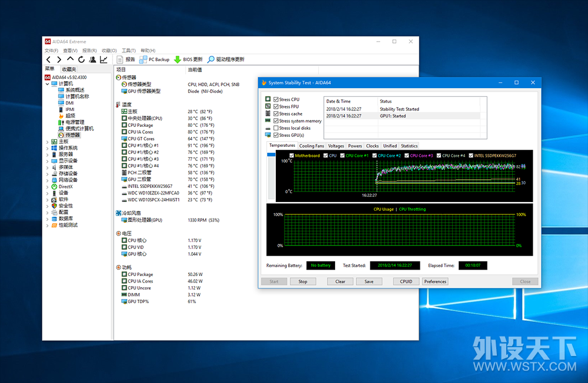Viewport: 588px width, 383px height.
Task: Open the graph chart icon in AIDA64 toolbar
Action: 103,59
